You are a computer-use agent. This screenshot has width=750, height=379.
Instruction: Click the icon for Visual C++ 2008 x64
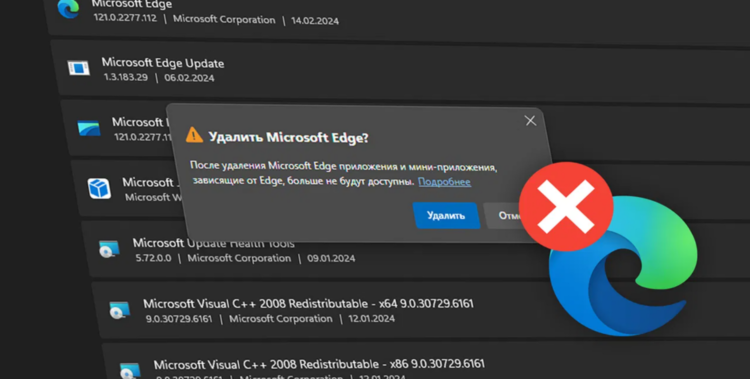pos(119,310)
